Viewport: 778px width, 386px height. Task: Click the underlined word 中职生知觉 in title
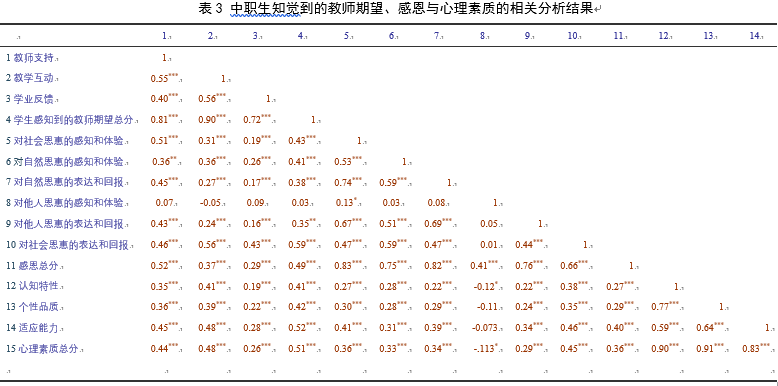(x=265, y=9)
